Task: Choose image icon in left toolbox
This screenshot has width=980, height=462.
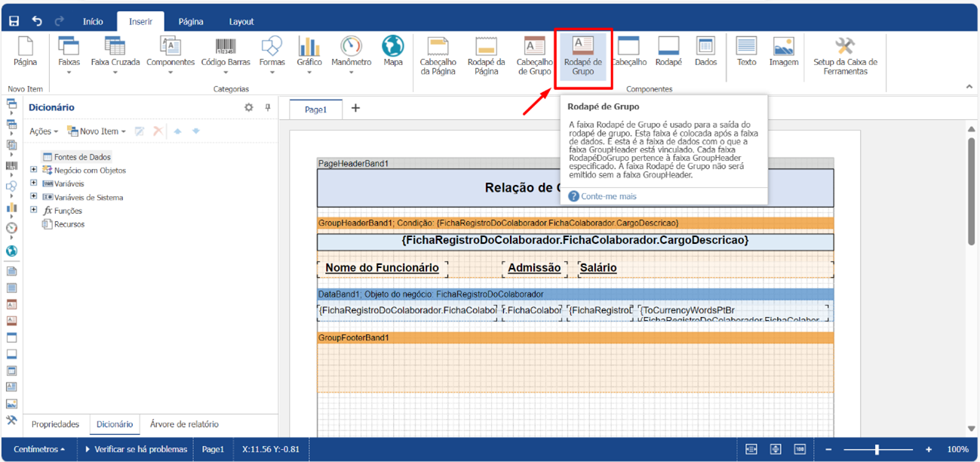Action: click(11, 404)
